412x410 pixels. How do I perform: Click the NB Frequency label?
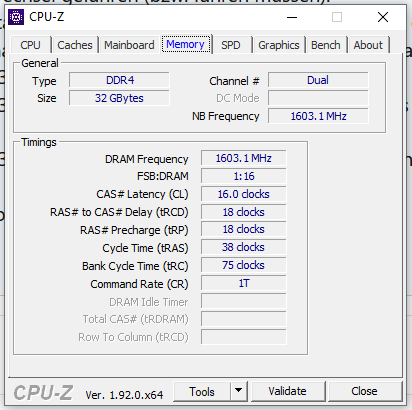(x=225, y=116)
